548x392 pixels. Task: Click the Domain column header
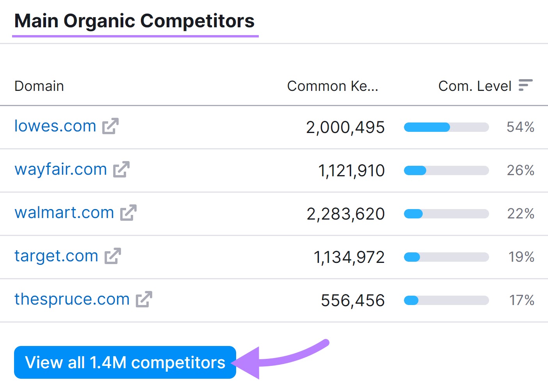pyautogui.click(x=39, y=86)
